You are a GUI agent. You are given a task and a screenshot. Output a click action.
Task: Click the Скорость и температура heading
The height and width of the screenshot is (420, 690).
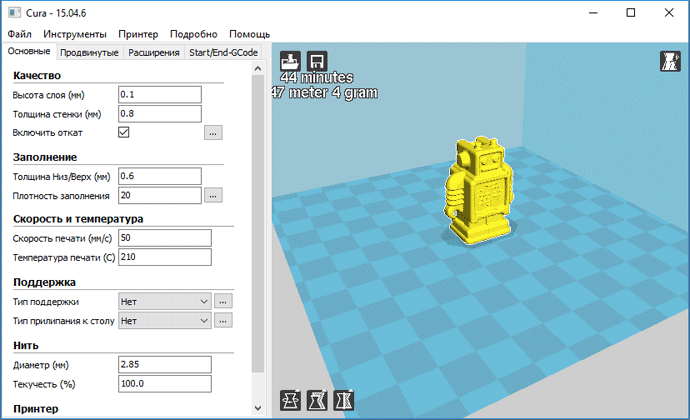[78, 219]
